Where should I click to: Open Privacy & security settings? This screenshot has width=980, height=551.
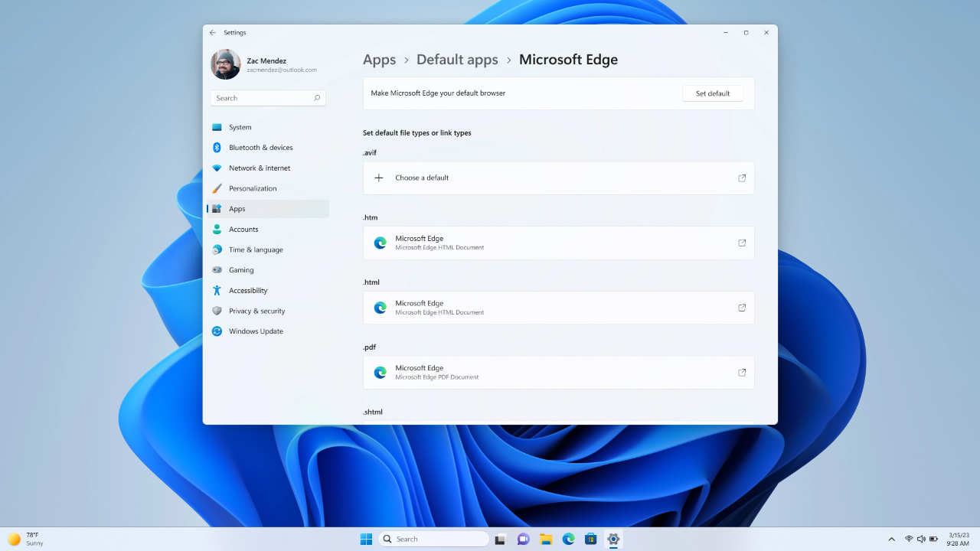point(268,311)
